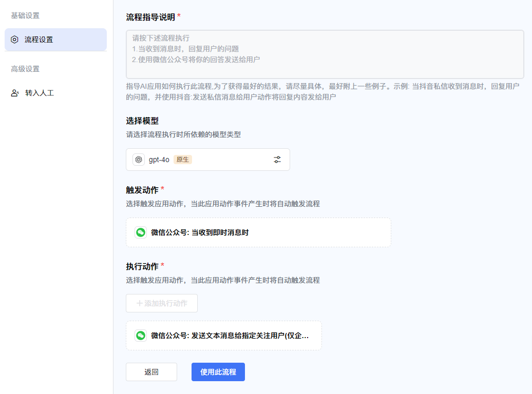Click the 添加执行动作 button
532x394 pixels.
[x=162, y=303]
